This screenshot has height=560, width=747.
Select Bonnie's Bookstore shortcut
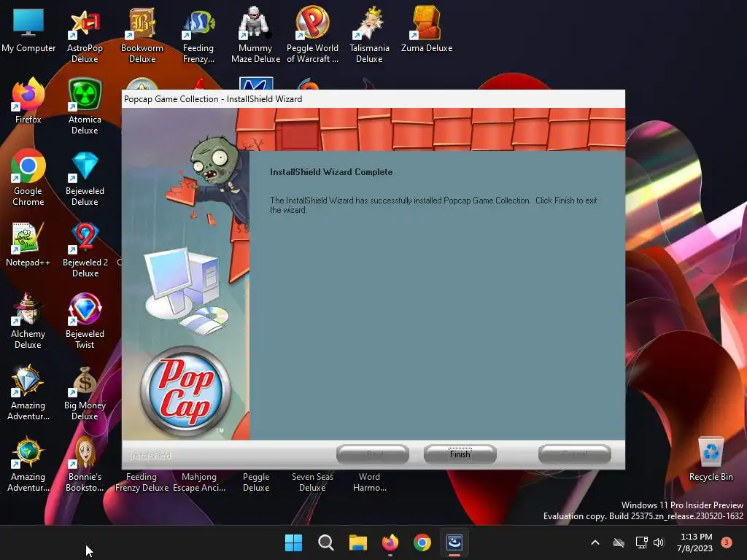click(85, 464)
